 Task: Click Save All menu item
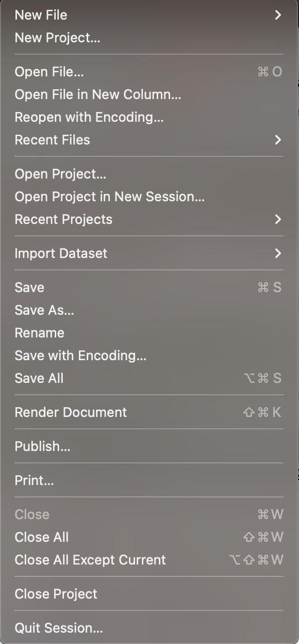click(x=149, y=378)
